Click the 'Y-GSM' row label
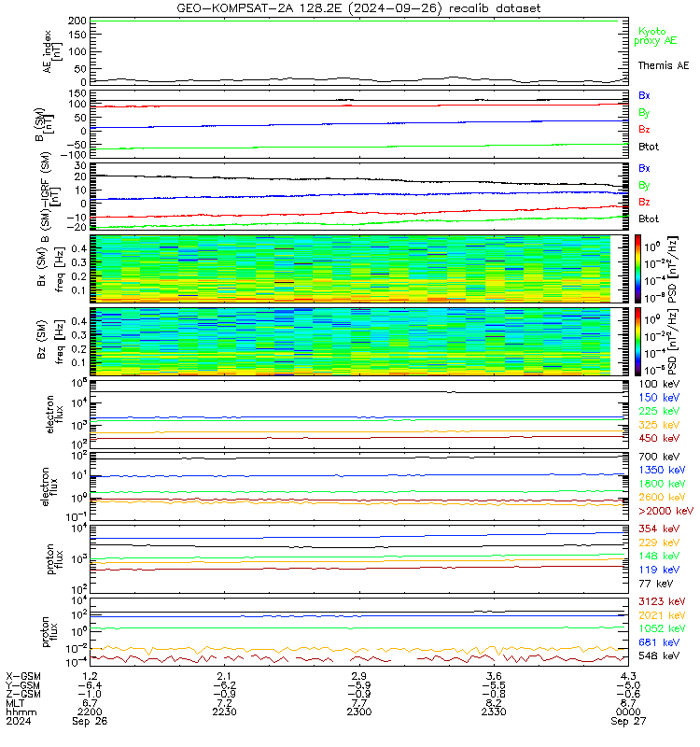Image resolution: width=700 pixels, height=747 pixels. tap(23, 685)
